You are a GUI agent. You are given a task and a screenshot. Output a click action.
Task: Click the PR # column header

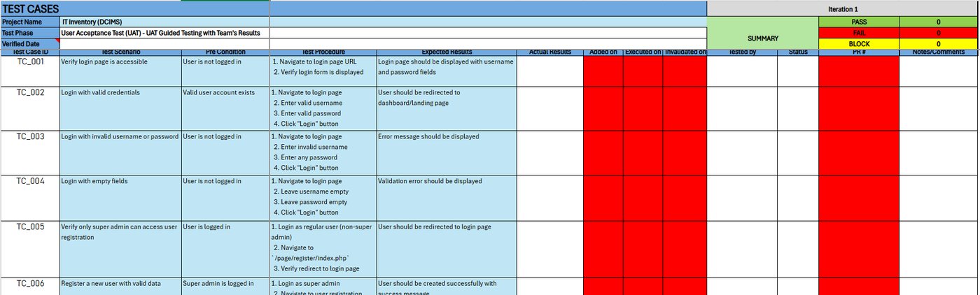point(859,52)
